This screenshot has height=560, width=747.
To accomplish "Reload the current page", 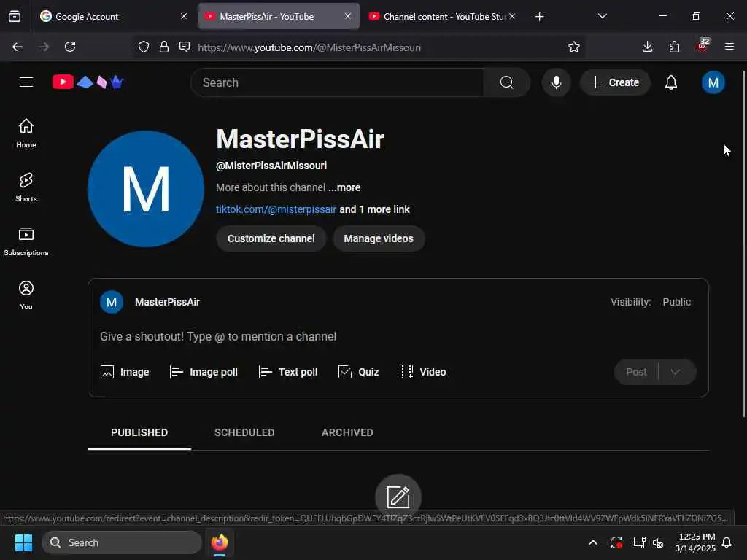I will pos(70,47).
